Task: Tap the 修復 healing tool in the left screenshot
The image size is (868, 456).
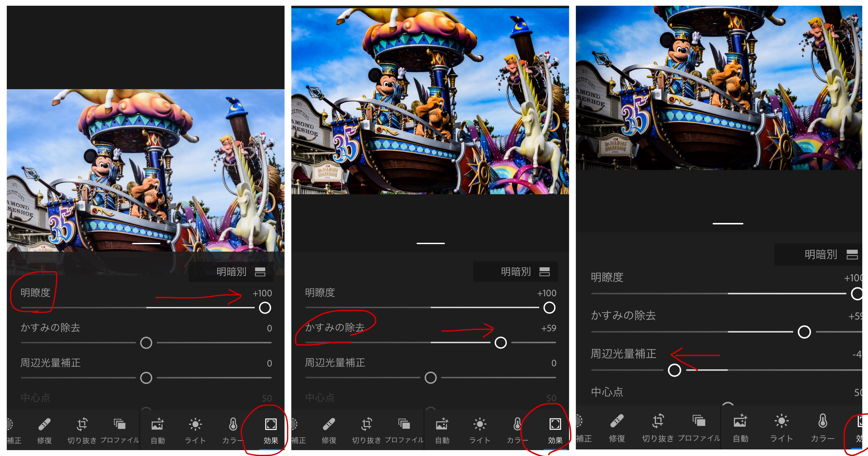Action: [45, 430]
